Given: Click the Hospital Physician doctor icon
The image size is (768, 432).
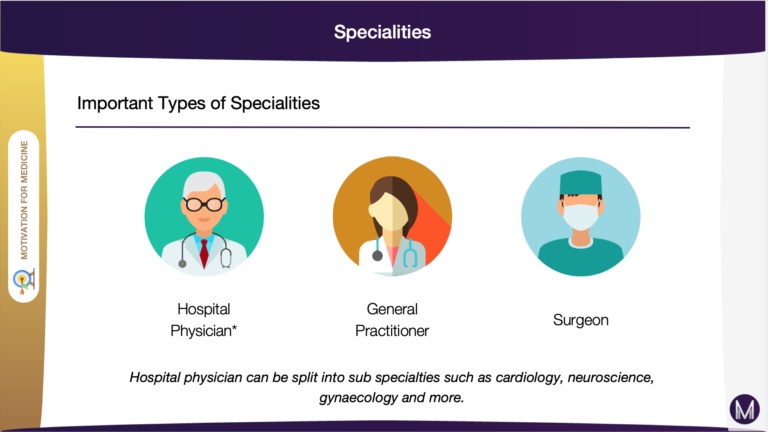Looking at the screenshot, I should point(204,216).
